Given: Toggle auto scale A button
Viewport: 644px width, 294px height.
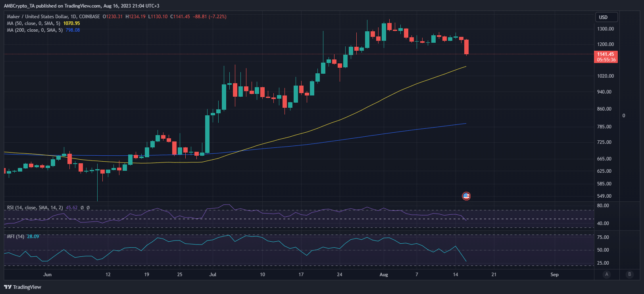Looking at the screenshot, I should click(x=607, y=274).
